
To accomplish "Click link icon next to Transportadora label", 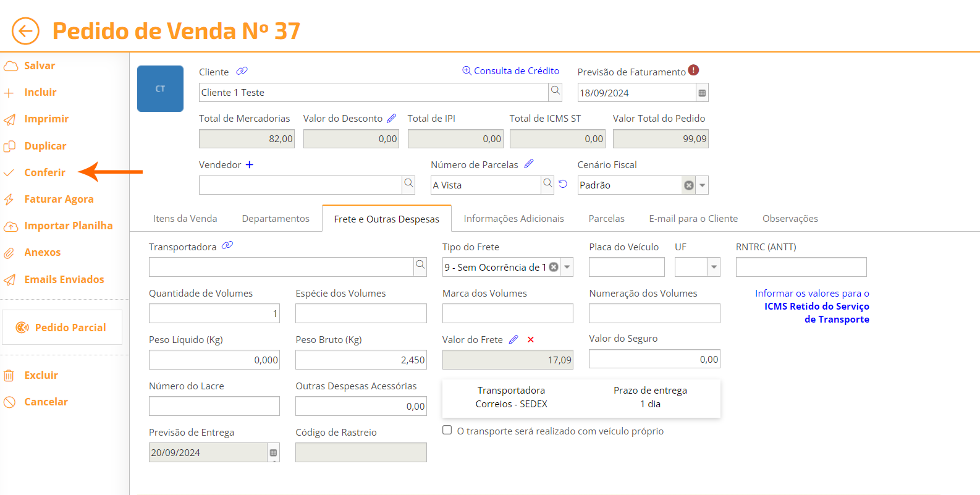I will (227, 246).
